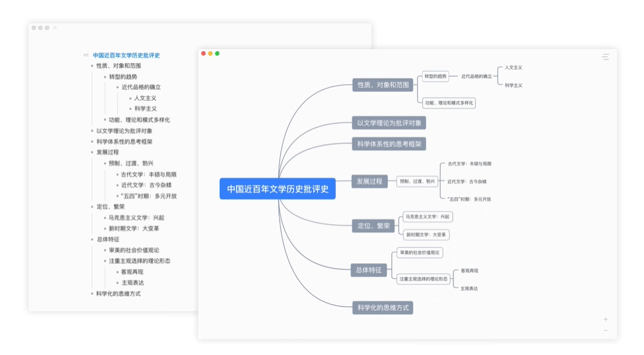Select outline row 科学化的思维方式
The image size is (644, 355).
119,294
